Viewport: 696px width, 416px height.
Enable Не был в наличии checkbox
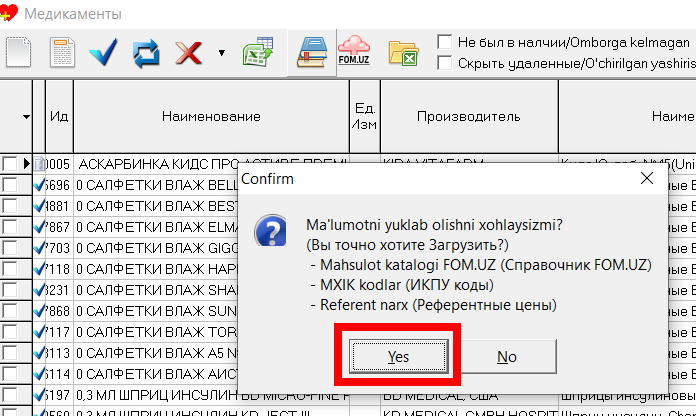[444, 42]
